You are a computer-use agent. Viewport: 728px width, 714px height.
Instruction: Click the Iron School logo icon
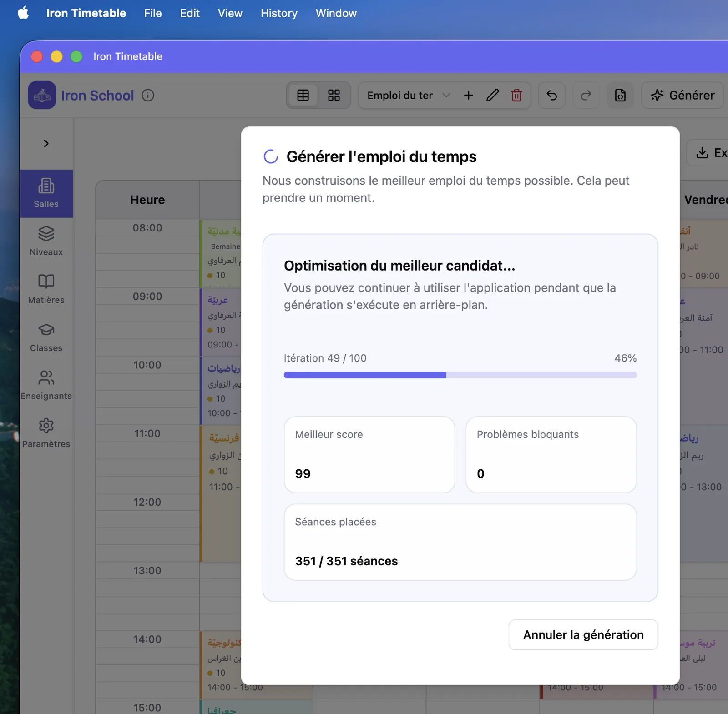tap(42, 95)
